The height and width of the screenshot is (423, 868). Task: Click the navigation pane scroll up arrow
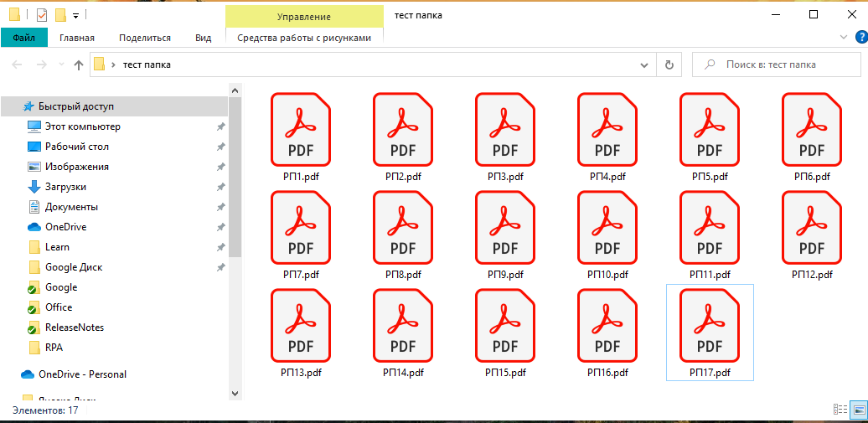click(235, 90)
